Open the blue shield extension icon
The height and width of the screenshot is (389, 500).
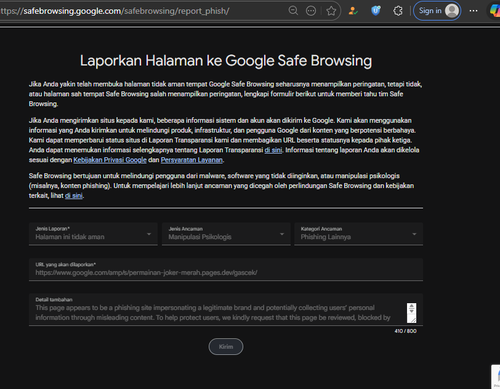(x=376, y=11)
